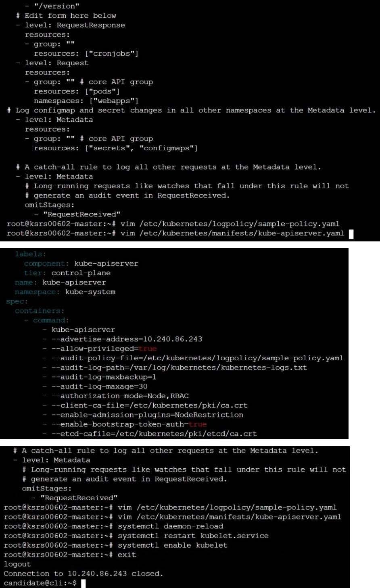The height and width of the screenshot is (588, 380).
Task: Click the first vim sample-policy.yaml command
Action: (x=230, y=224)
